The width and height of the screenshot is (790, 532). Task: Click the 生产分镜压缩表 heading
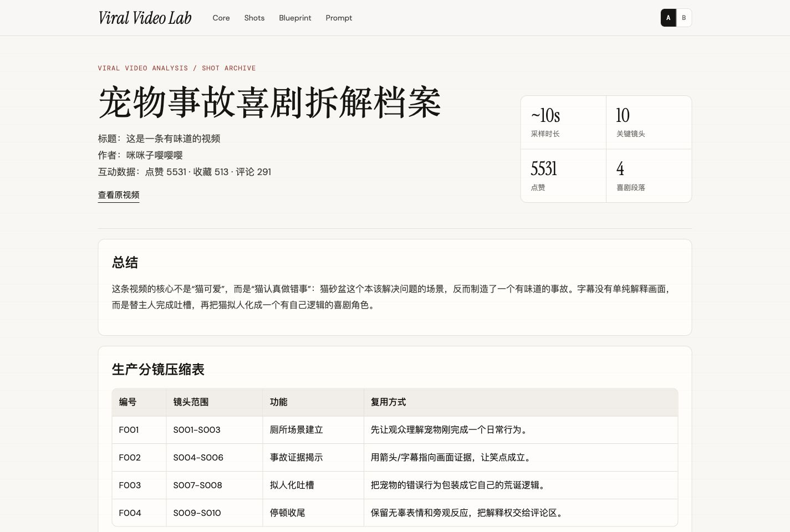[x=158, y=370]
